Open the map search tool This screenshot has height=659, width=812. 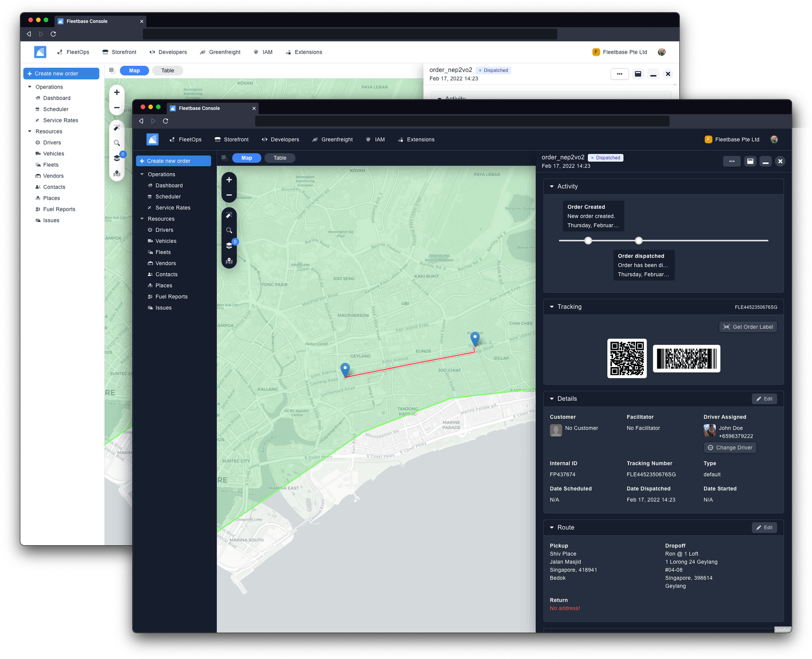coord(229,230)
